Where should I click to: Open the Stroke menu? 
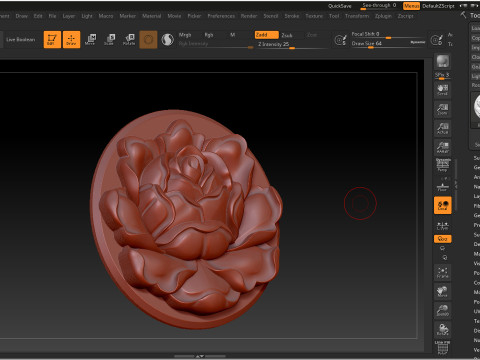[292, 16]
